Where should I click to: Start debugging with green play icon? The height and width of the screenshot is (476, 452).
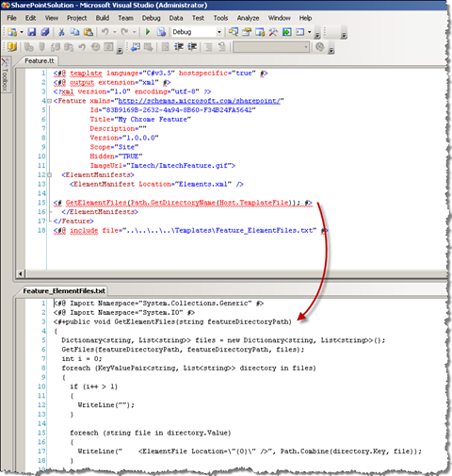coord(148,32)
